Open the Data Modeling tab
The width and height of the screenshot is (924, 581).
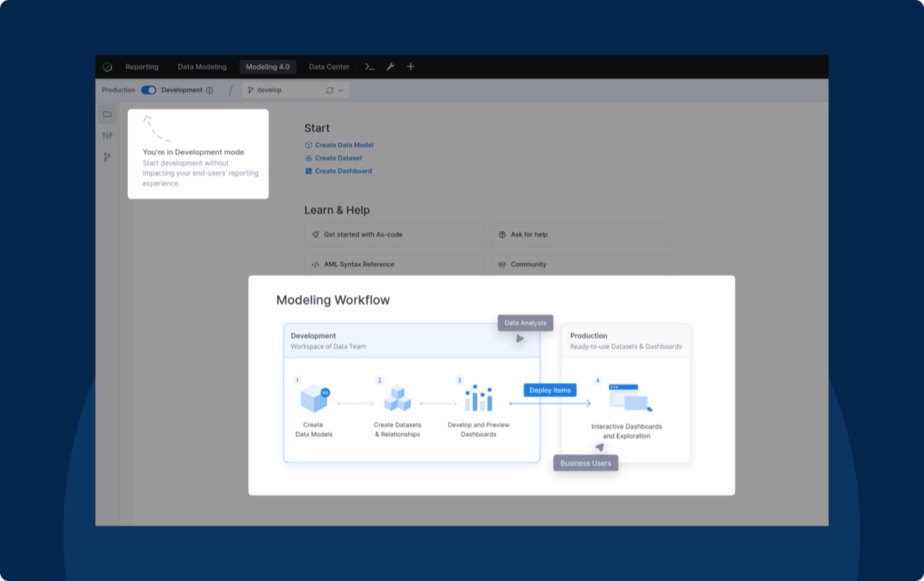(x=202, y=67)
